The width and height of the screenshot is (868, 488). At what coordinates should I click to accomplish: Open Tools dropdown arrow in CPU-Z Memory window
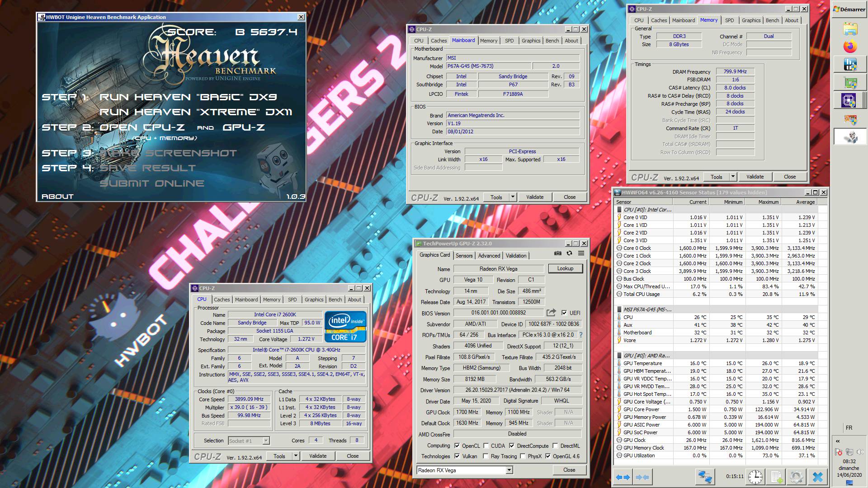pos(733,177)
